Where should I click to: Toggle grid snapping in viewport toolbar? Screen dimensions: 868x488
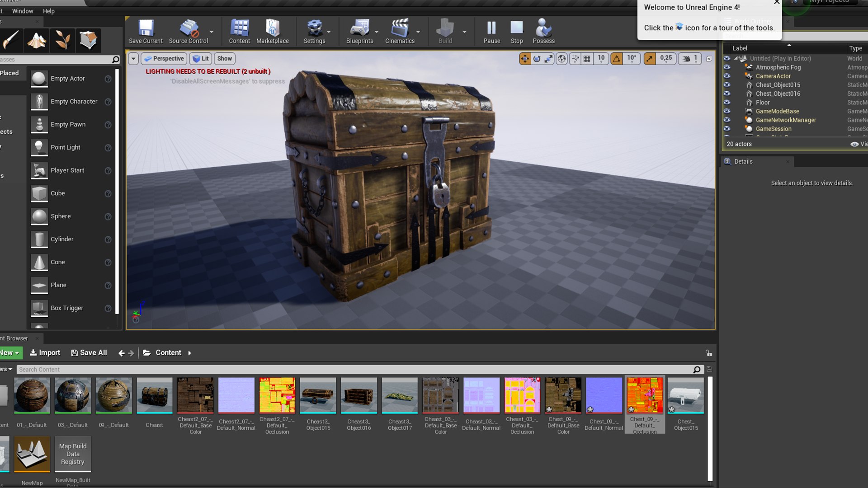point(587,58)
